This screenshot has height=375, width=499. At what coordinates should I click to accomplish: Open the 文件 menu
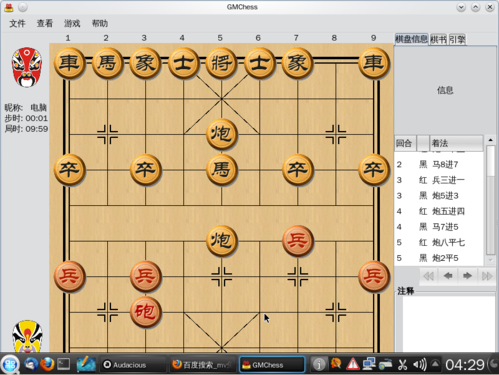[17, 23]
